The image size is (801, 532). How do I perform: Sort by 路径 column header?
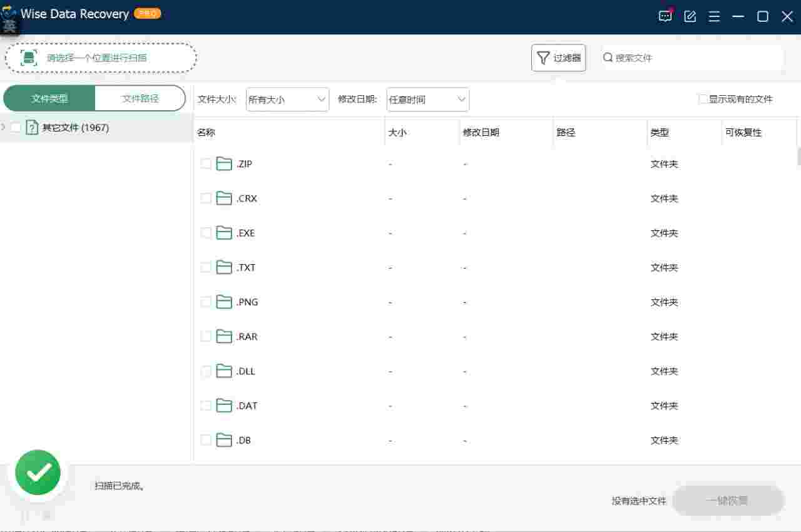tap(601, 133)
